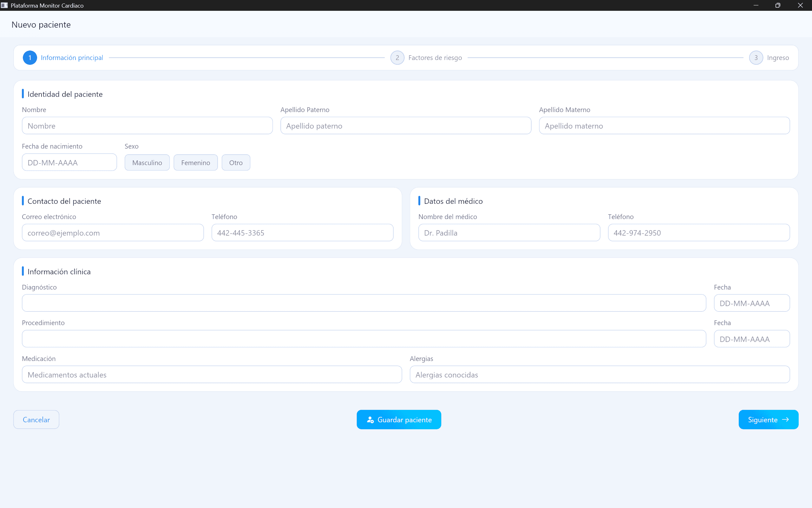812x508 pixels.
Task: Click the step 3 circle icon
Action: coord(756,58)
